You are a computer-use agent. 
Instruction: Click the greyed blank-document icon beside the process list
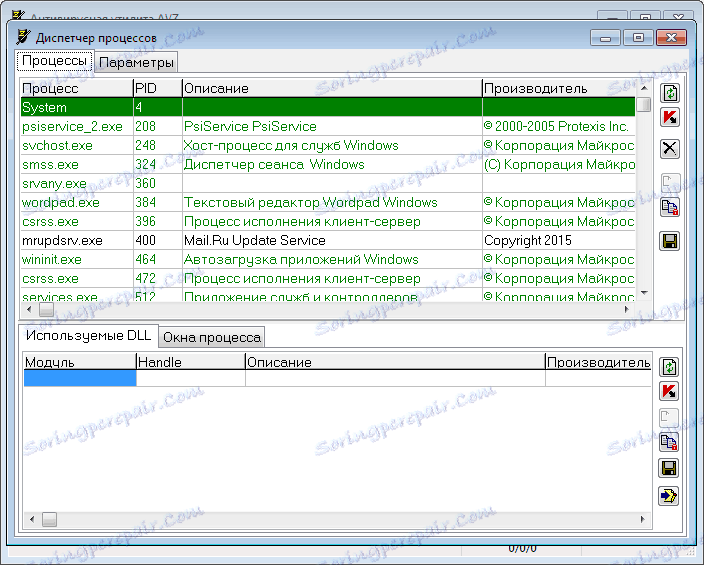click(x=669, y=183)
